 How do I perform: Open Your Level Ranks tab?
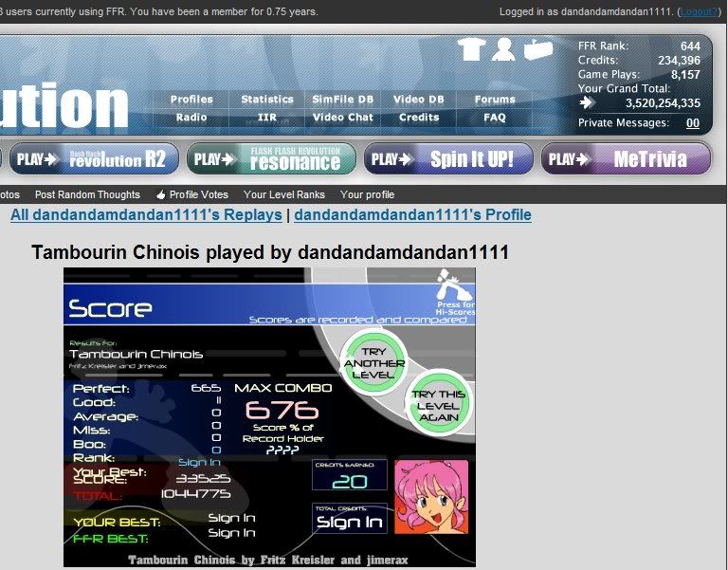point(284,194)
